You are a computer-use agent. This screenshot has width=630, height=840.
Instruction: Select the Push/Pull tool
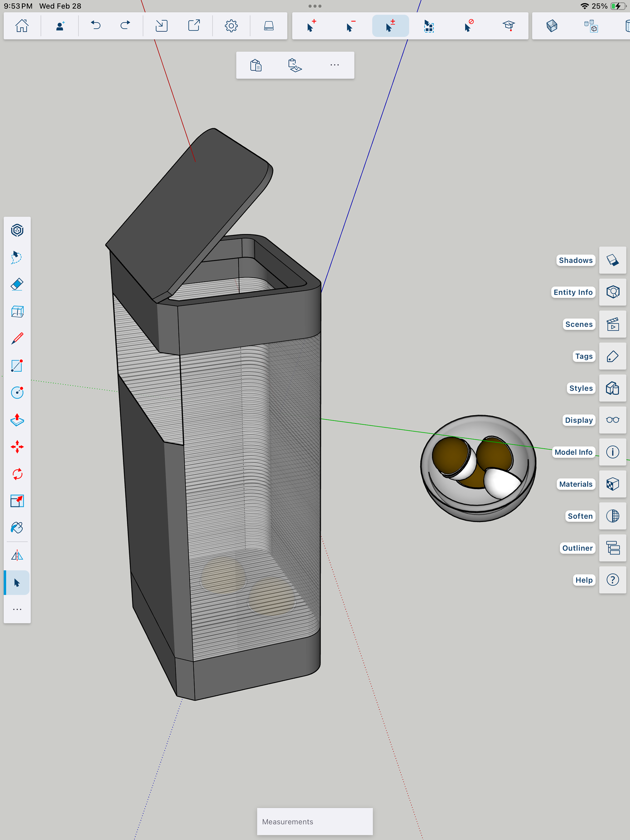17,420
